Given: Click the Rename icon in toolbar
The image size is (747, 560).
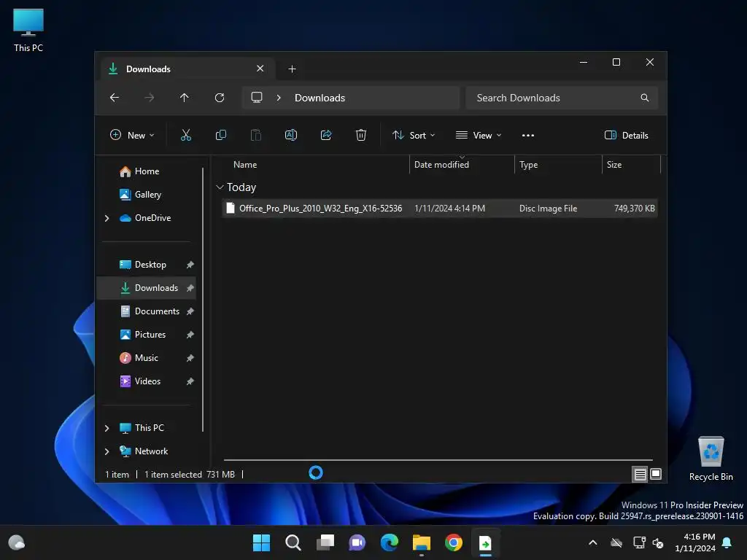Looking at the screenshot, I should 290,135.
